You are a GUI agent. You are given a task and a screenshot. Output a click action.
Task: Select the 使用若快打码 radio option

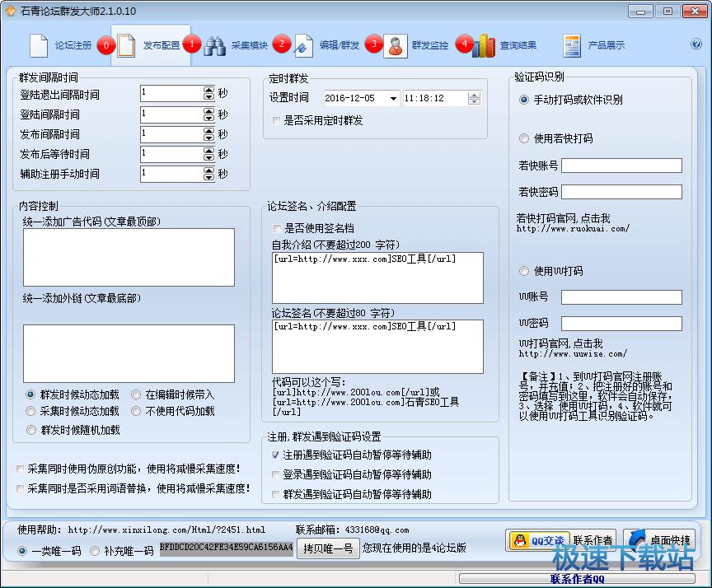[x=524, y=138]
